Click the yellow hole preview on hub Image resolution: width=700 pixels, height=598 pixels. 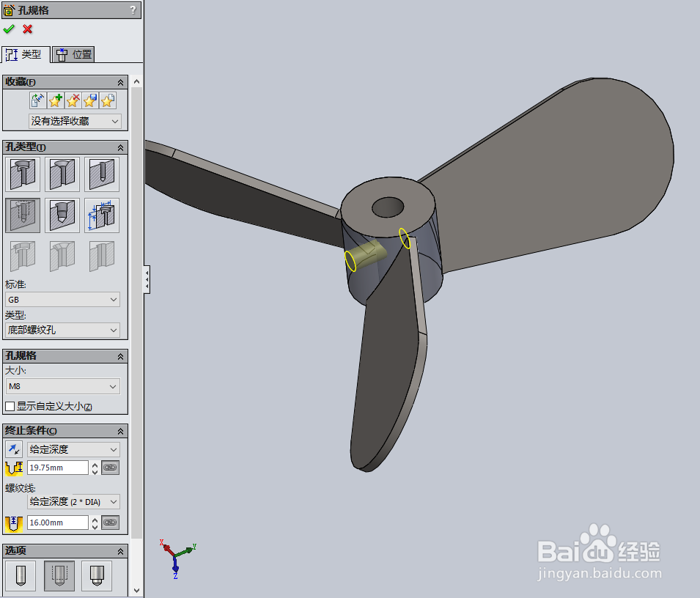click(x=365, y=256)
